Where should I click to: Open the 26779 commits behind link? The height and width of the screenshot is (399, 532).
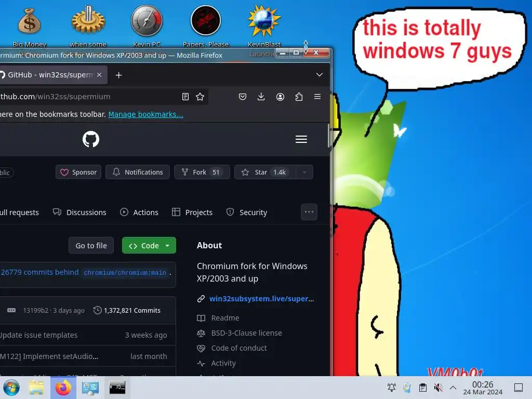point(39,272)
